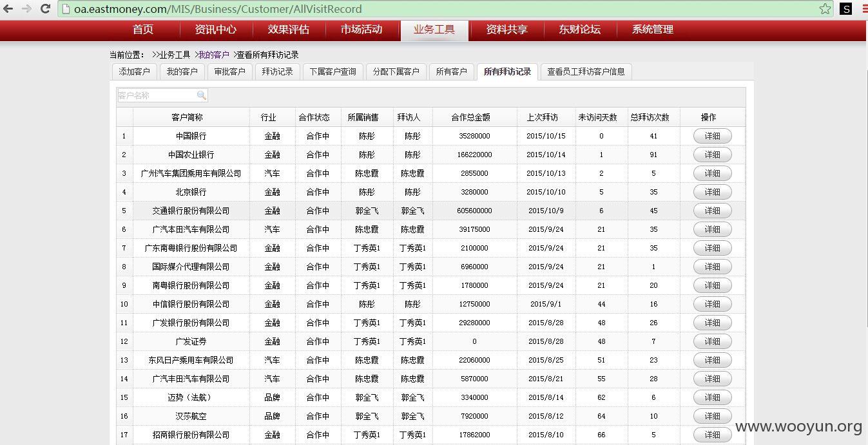Click the search magnifier in customer name box
Image resolution: width=868 pixels, height=445 pixels.
coord(202,95)
